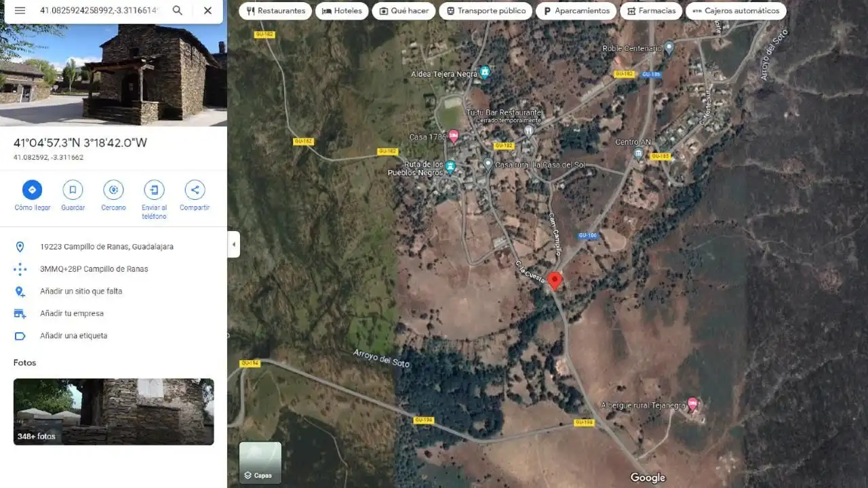
Task: Click the Albergue rural Tejanegra label text
Action: tap(643, 405)
